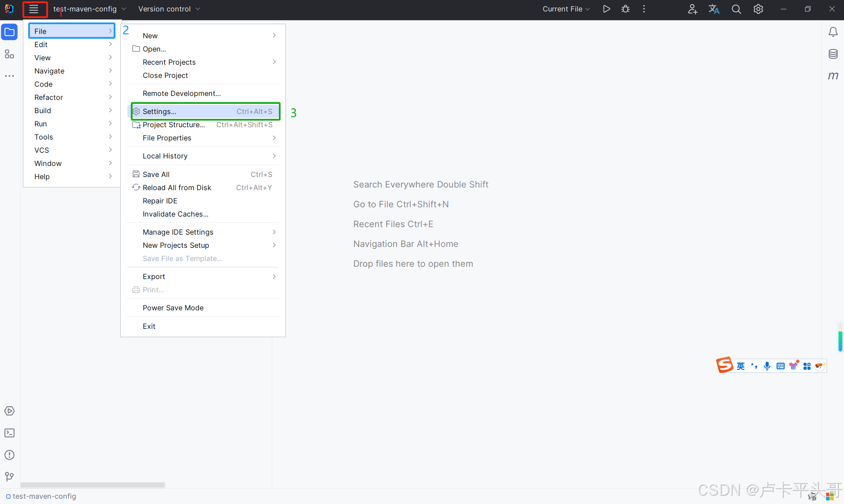This screenshot has height=504, width=844.
Task: Choose Settings... in File menu
Action: 203,111
